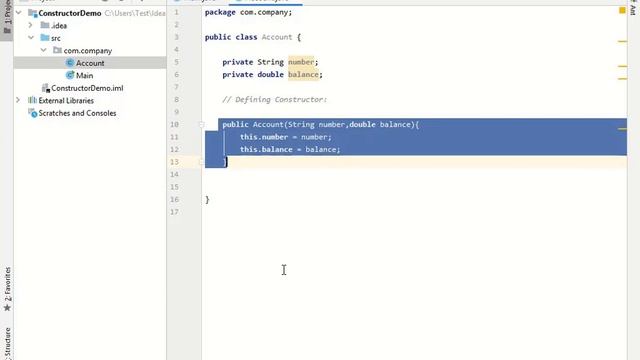Click warning stripe mark beside line 10
Screen dimensions: 640x360
[622, 129]
